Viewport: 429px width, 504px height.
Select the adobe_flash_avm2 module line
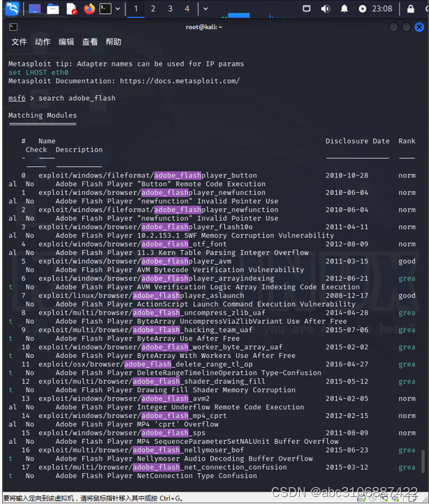(124, 398)
